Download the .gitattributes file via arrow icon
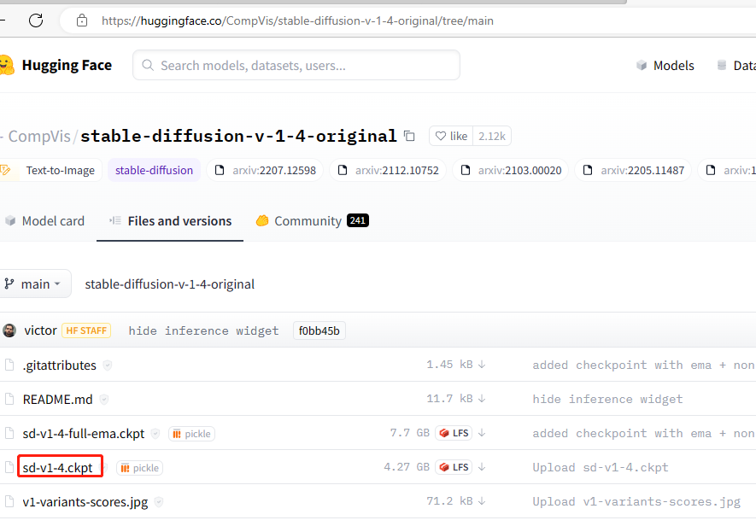756x532 pixels. coord(483,365)
